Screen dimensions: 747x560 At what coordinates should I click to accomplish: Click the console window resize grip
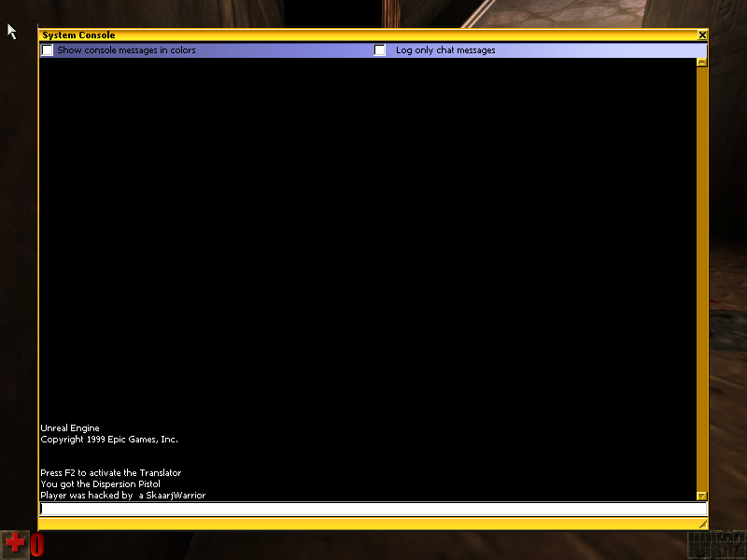click(702, 525)
